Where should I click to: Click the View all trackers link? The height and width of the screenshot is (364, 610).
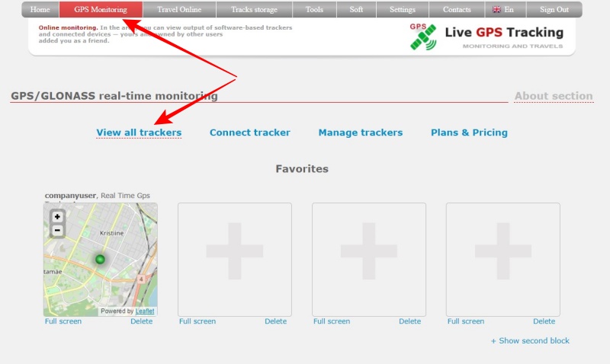139,133
